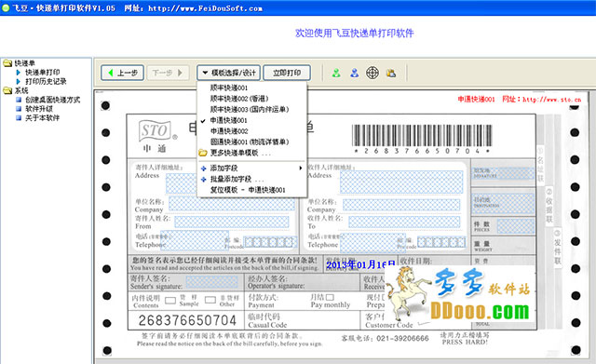
Task: Click the folder-with-user icon in toolbar
Action: click(x=391, y=73)
